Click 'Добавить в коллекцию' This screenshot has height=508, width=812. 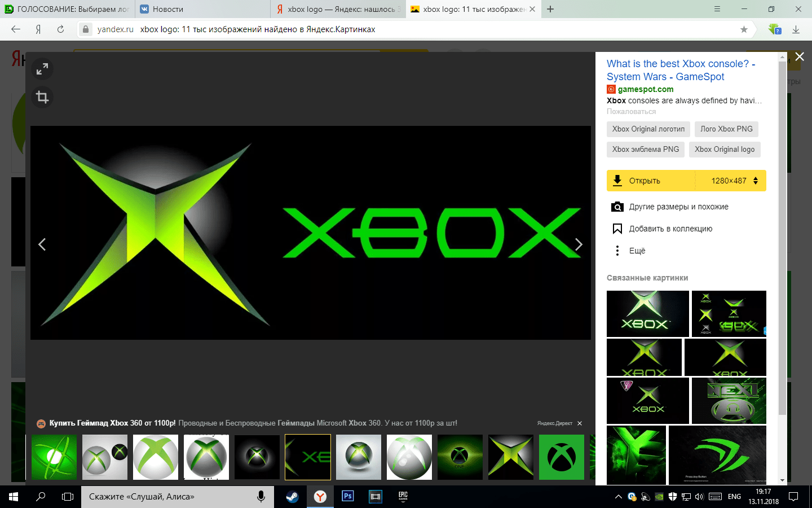click(x=671, y=229)
